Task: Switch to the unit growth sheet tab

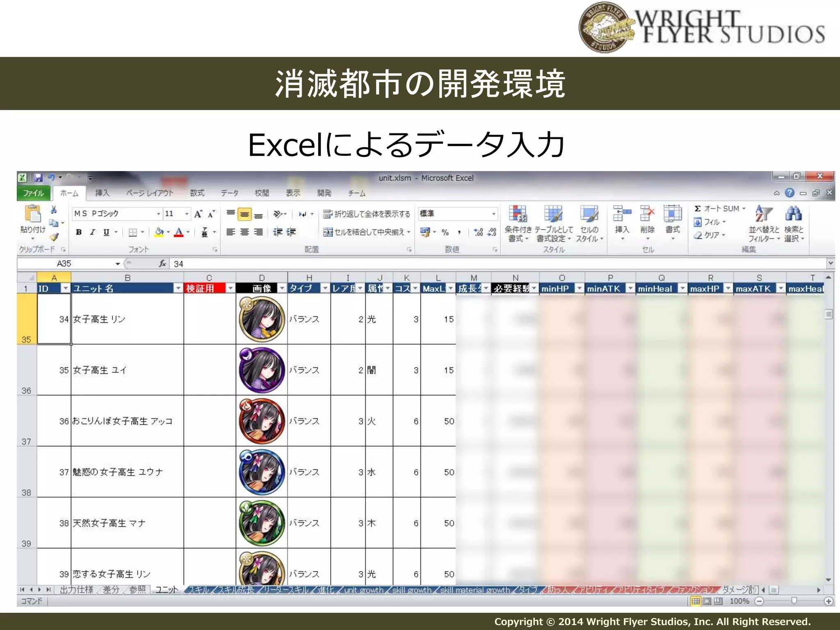Action: click(x=363, y=590)
